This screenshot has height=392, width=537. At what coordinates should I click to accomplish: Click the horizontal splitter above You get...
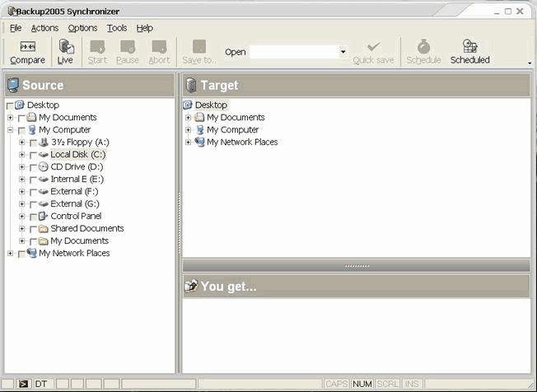tap(357, 266)
